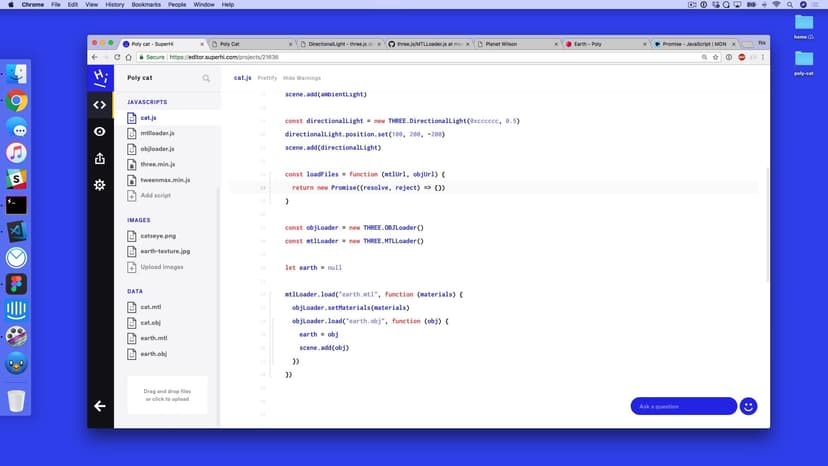
Task: Click the share/export icon in sidebar
Action: pyautogui.click(x=100, y=158)
